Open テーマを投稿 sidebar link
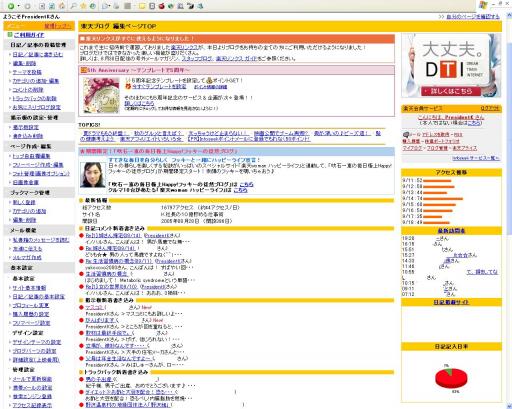 pos(27,72)
